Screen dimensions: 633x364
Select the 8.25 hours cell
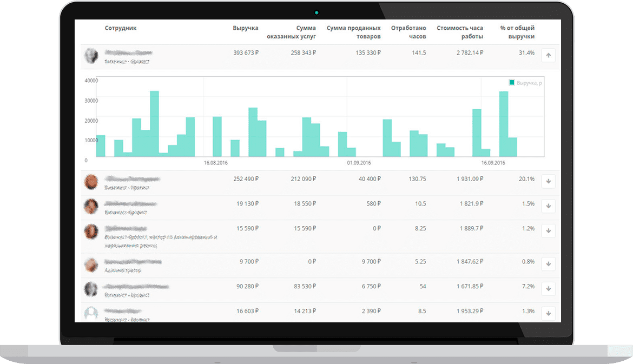(x=420, y=228)
